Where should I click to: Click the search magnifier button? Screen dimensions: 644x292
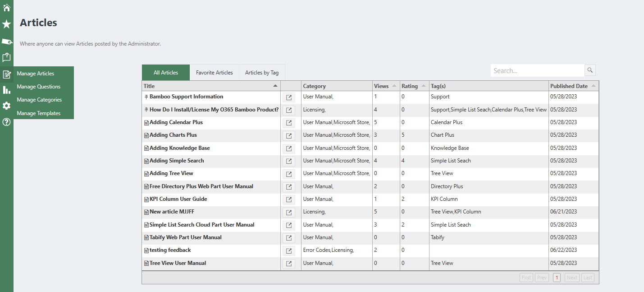[x=590, y=70]
